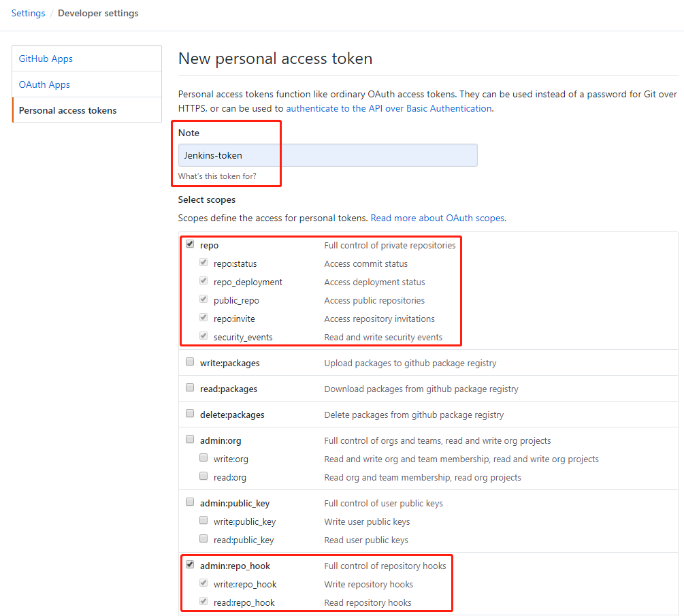Enable the admin:org scope checkbox
Image resolution: width=684 pixels, height=616 pixels.
click(x=189, y=438)
